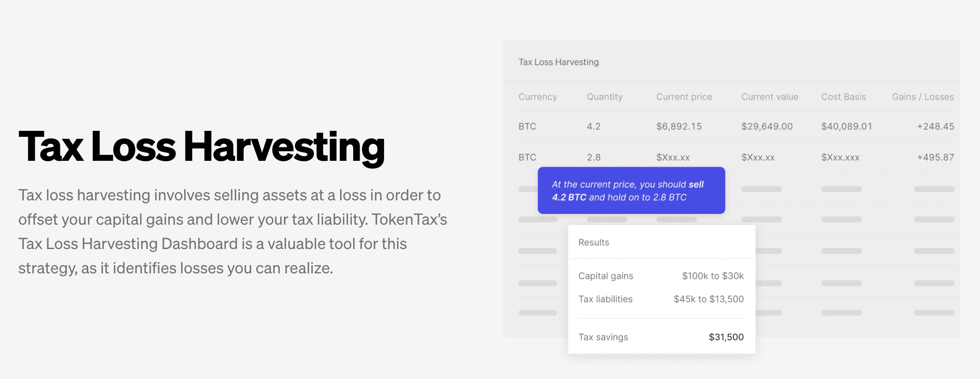Click the $29,649.00 current value cell

click(767, 126)
